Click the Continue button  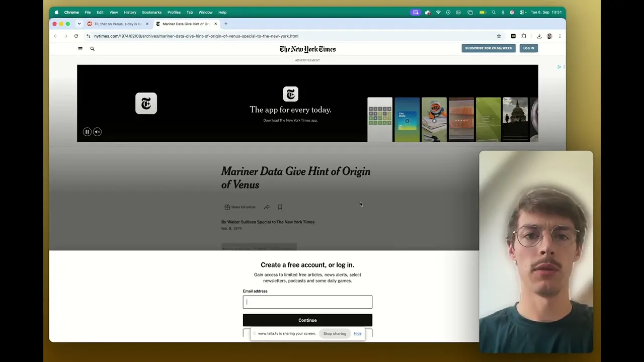coord(307,320)
